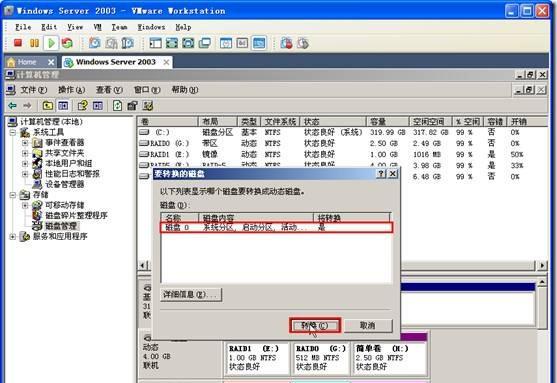557x383 pixels.
Task: Click the Summary view icon in VMware toolbar
Action: click(x=226, y=43)
